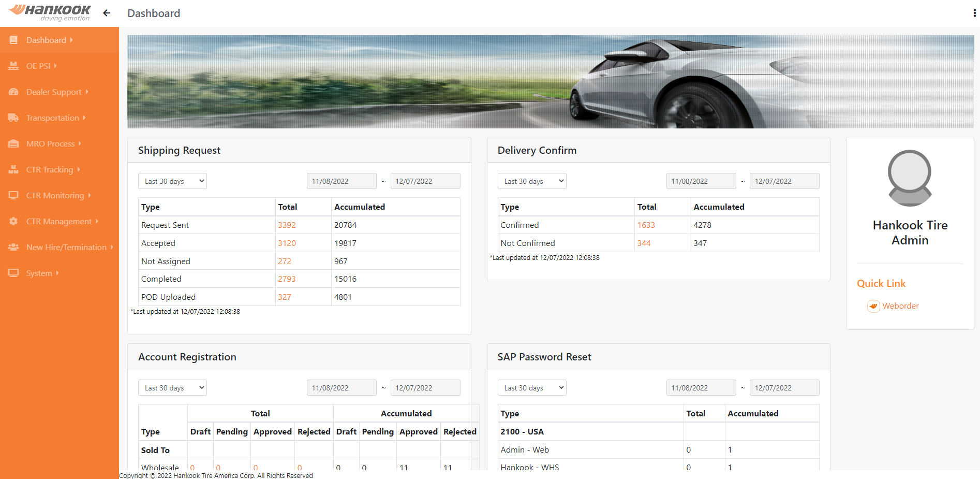
Task: Open the CTR Monitoring menu
Action: point(55,195)
